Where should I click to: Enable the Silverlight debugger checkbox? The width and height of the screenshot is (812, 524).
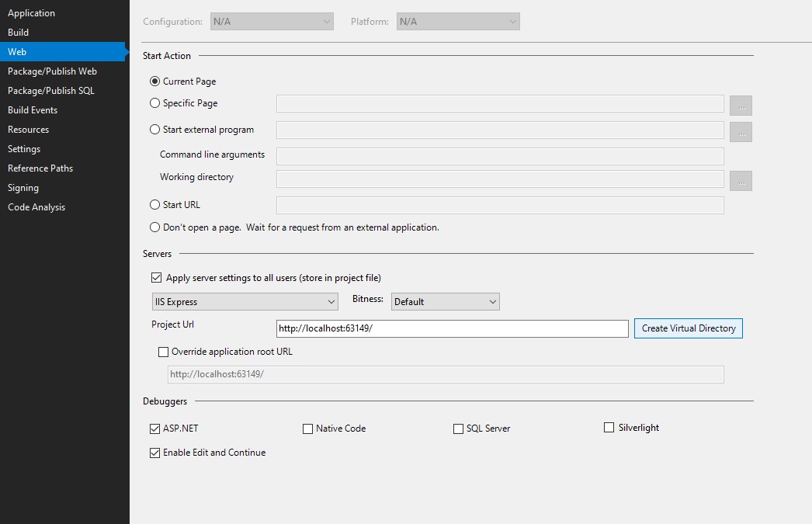pyautogui.click(x=609, y=428)
